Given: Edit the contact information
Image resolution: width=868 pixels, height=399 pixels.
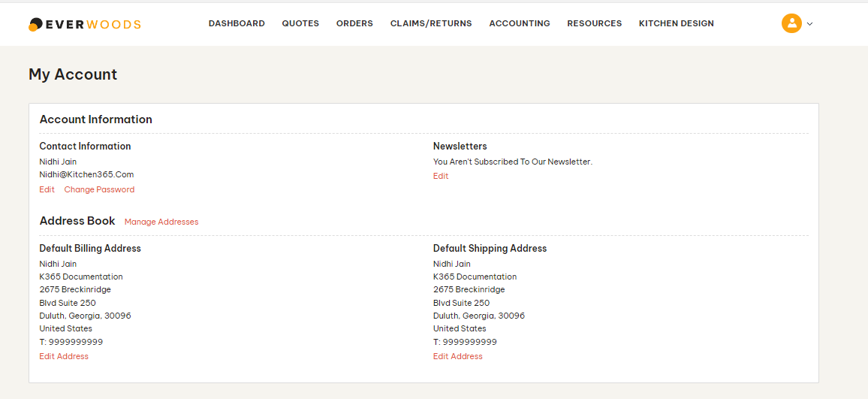Looking at the screenshot, I should pos(47,189).
